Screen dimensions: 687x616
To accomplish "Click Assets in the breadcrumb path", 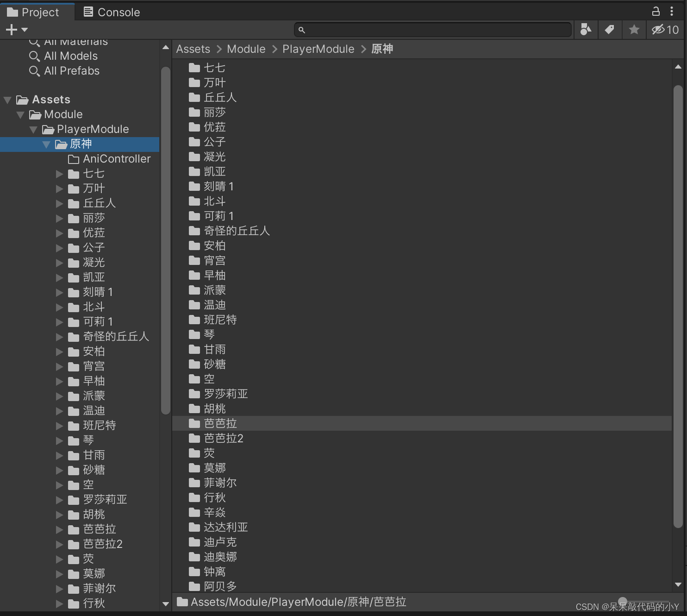I will tap(193, 49).
